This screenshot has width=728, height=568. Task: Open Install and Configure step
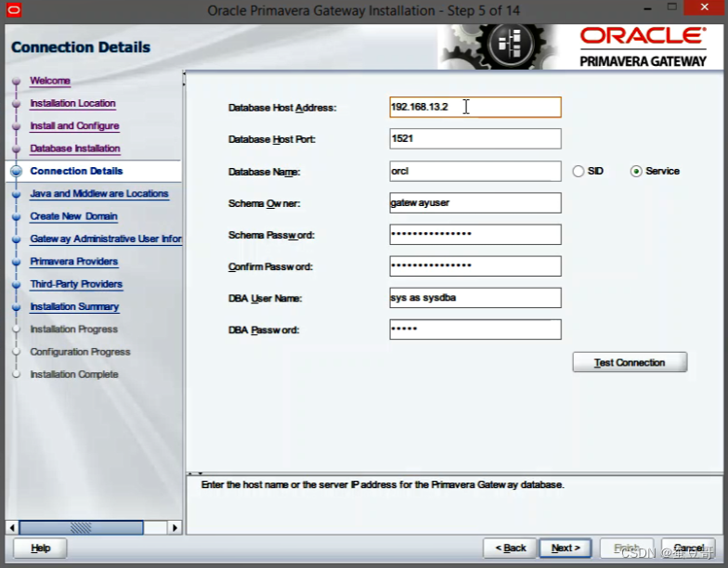[74, 126]
